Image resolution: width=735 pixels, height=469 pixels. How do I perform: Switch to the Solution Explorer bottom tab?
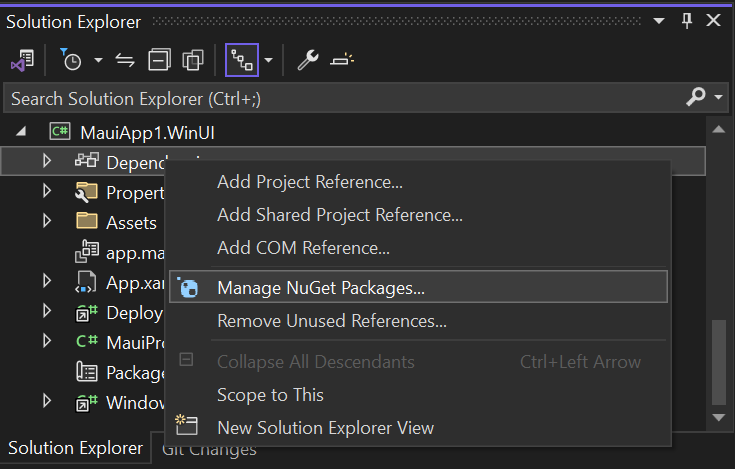75,448
